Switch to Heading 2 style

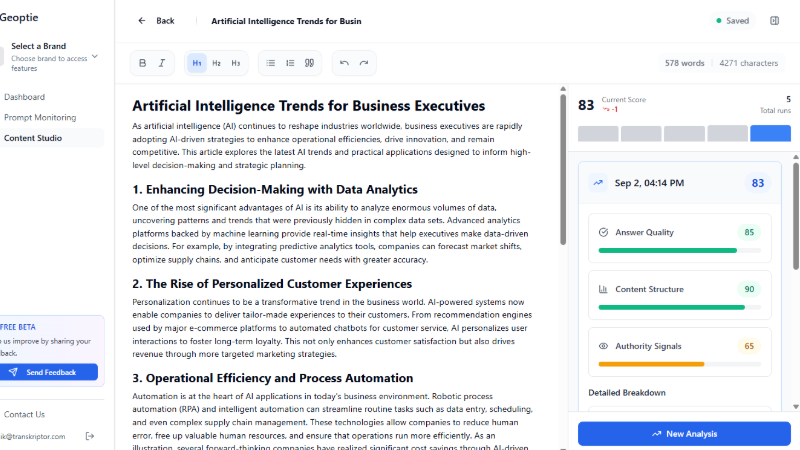pyautogui.click(x=217, y=63)
